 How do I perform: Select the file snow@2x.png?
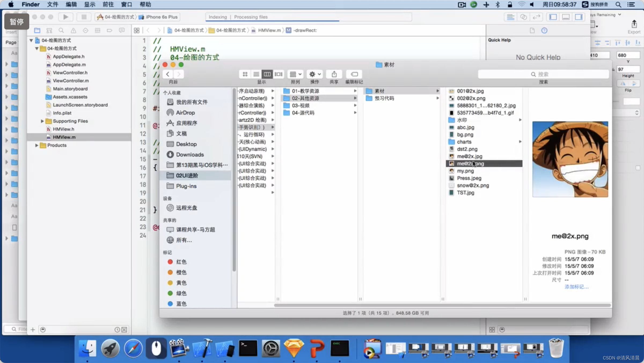point(473,185)
